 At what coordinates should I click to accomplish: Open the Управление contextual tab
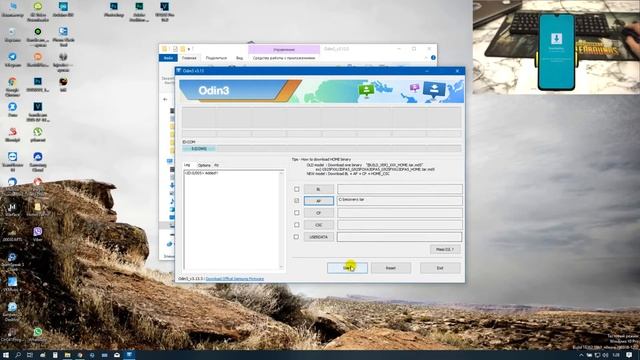284,49
